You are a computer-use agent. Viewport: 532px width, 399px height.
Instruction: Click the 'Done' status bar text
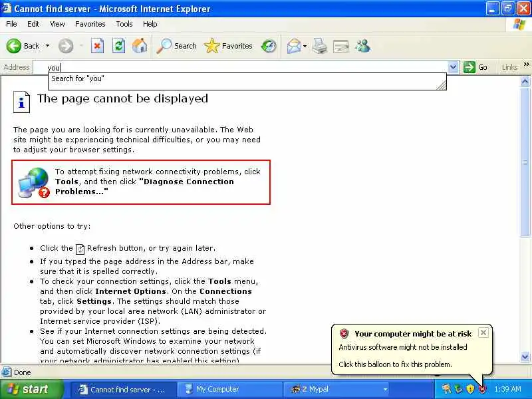[23, 372]
